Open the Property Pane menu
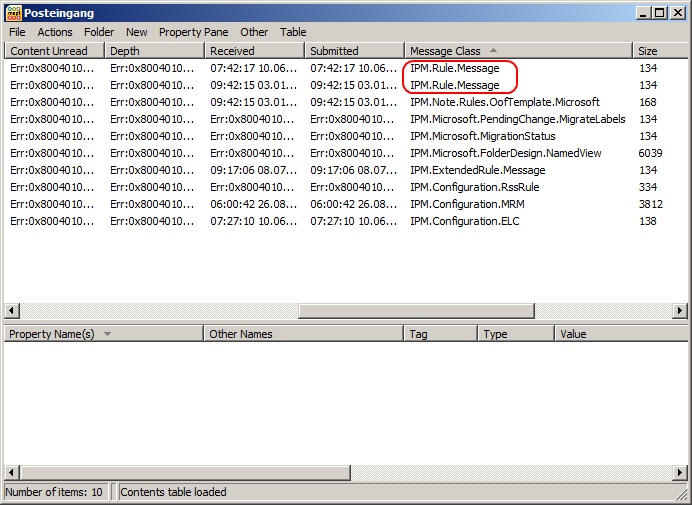The width and height of the screenshot is (692, 505). click(x=193, y=32)
